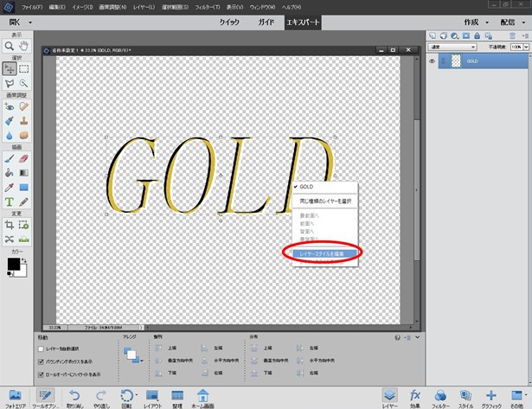Open the 開く dropdown arrow
Screen dimensions: 532x409
30,22
